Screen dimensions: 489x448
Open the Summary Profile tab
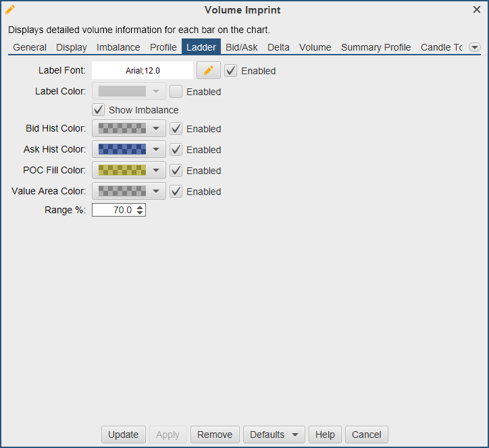[376, 47]
